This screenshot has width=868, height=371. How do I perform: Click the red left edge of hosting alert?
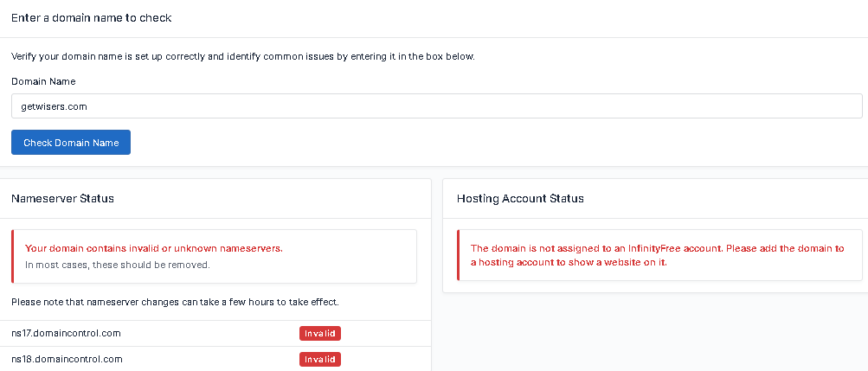458,255
